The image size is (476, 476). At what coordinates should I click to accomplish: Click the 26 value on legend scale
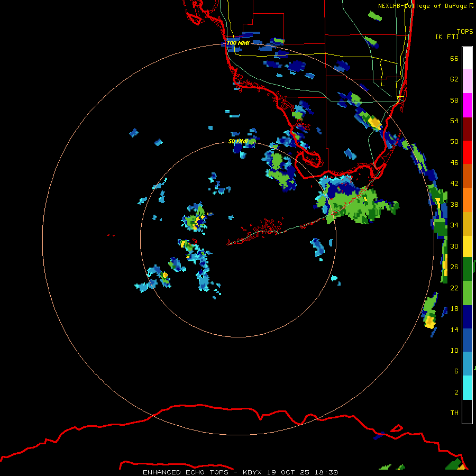[454, 267]
